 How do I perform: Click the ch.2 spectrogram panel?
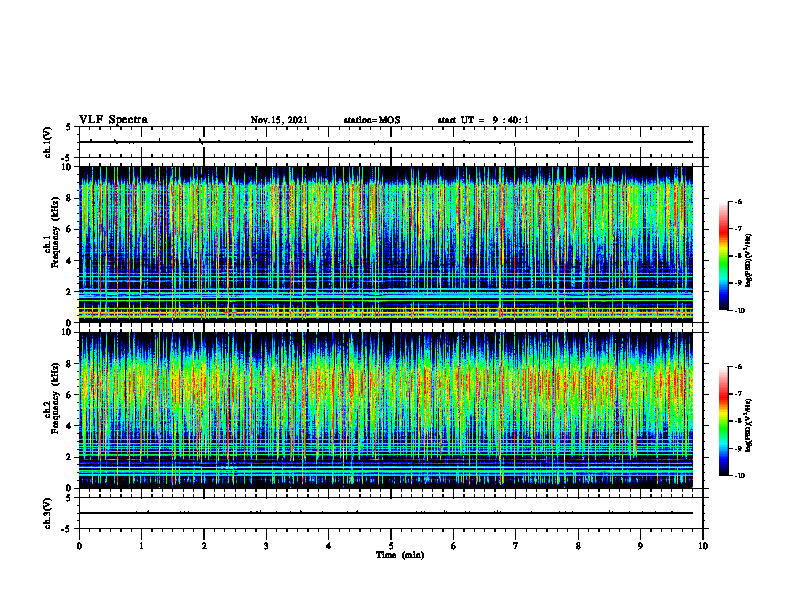[386, 410]
